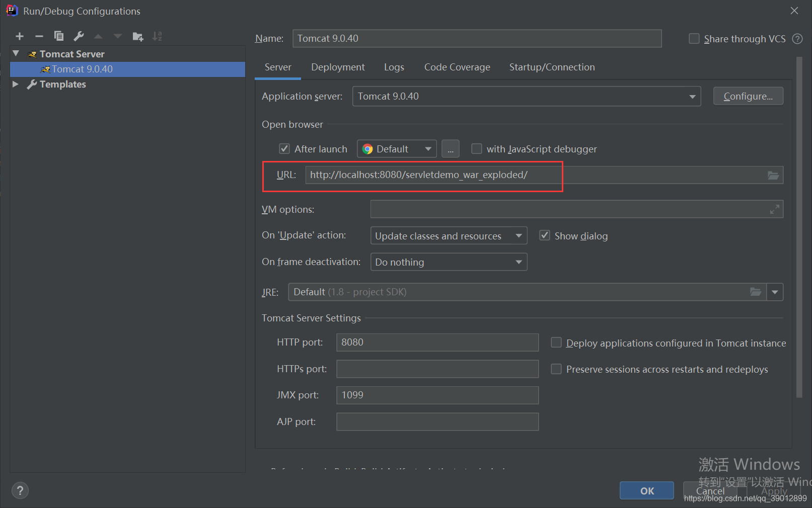Click the Tomcat Server category icon
The height and width of the screenshot is (508, 812).
(x=32, y=54)
